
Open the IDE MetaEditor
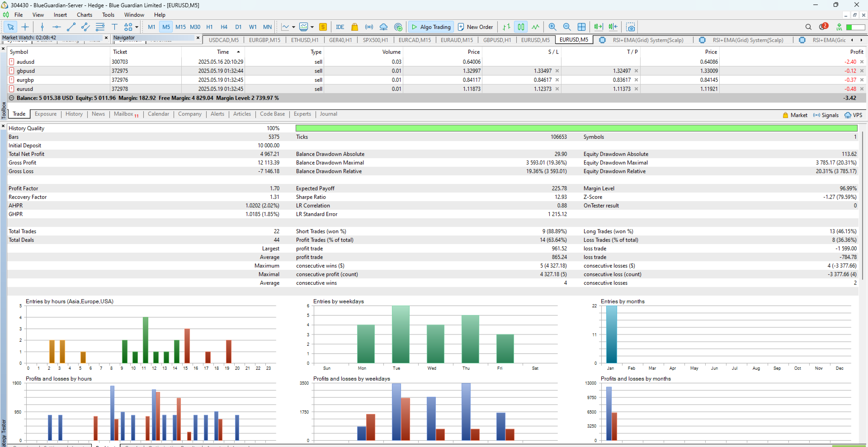tap(340, 27)
